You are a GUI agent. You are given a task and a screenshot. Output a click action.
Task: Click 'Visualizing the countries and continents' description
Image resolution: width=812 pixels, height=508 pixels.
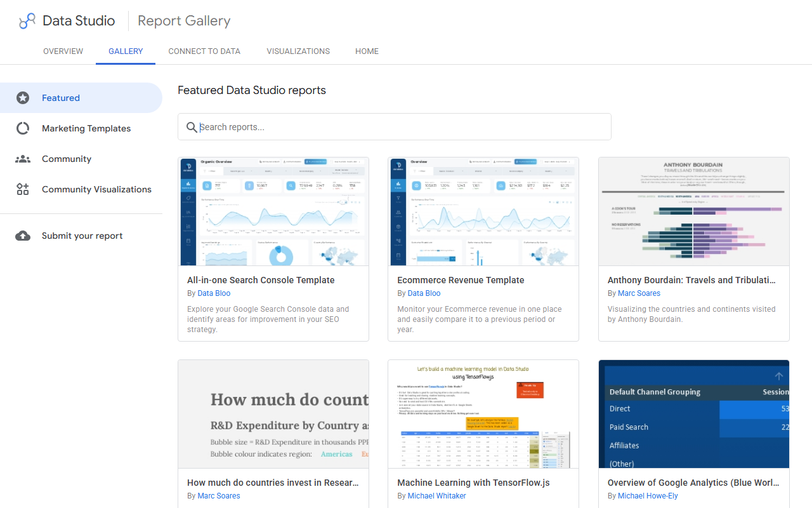(x=691, y=314)
